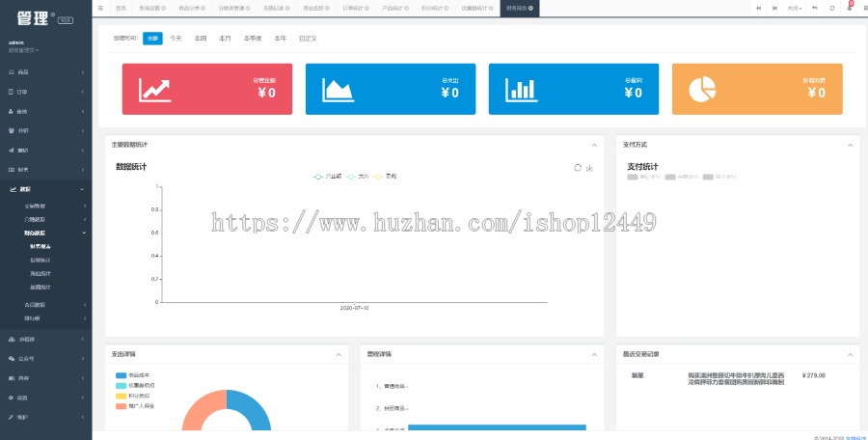The image size is (868, 440).
Task: Click the notification bell icon with red badge
Action: pyautogui.click(x=849, y=8)
